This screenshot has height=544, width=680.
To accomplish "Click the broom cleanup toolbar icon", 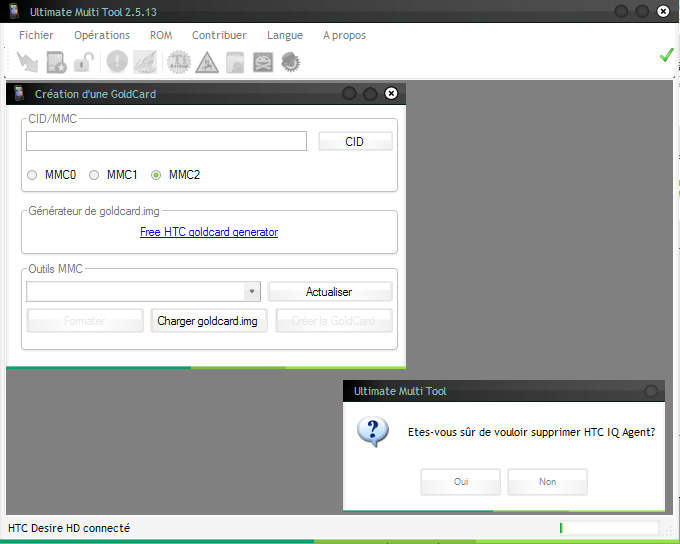I will [x=145, y=62].
